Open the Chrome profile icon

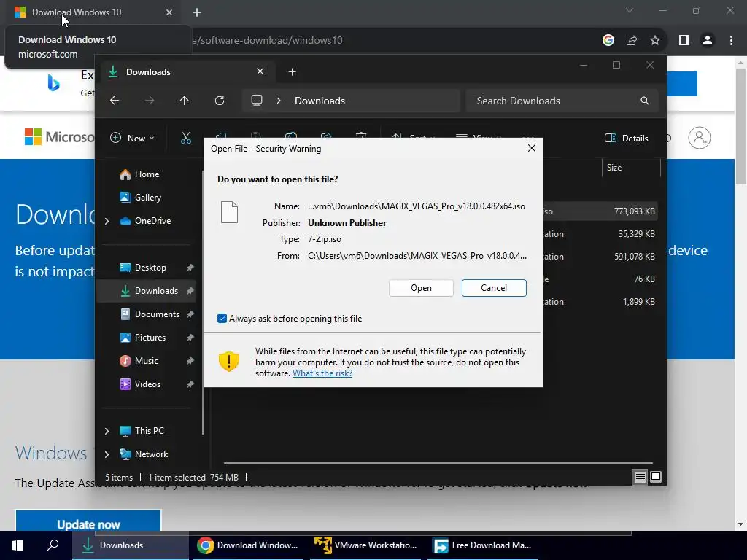(x=708, y=41)
